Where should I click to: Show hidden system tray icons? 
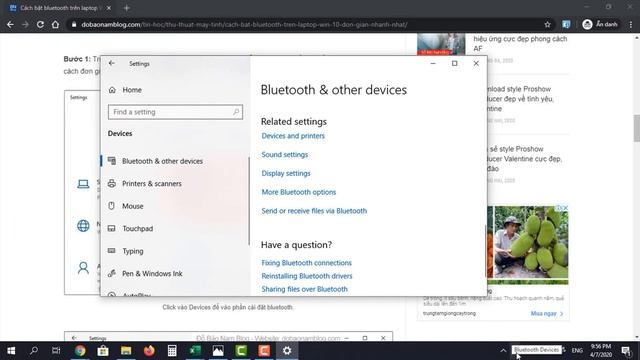click(x=503, y=350)
